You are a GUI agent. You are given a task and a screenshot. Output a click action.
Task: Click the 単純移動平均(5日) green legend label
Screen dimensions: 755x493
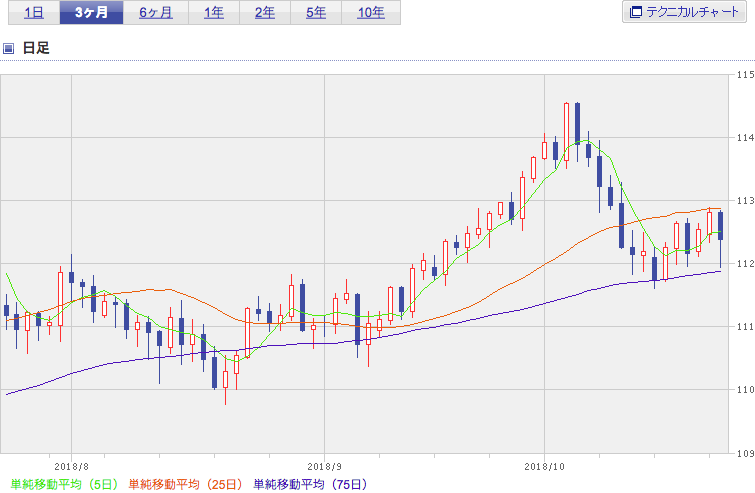click(x=64, y=484)
